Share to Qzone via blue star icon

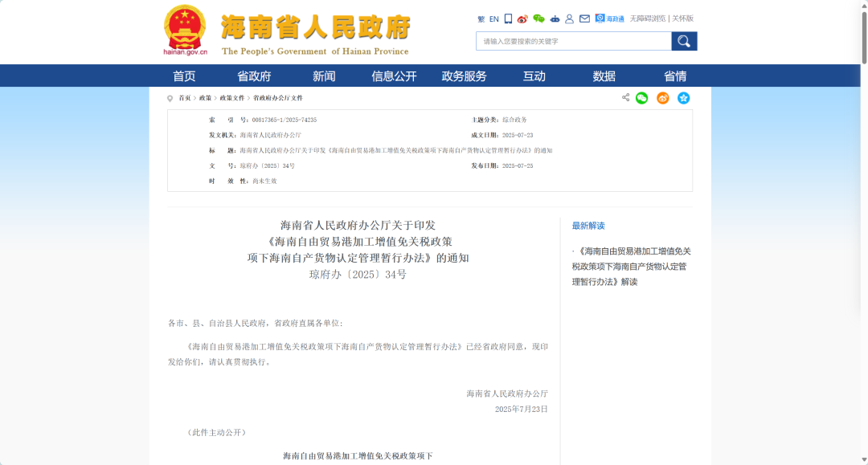point(683,98)
